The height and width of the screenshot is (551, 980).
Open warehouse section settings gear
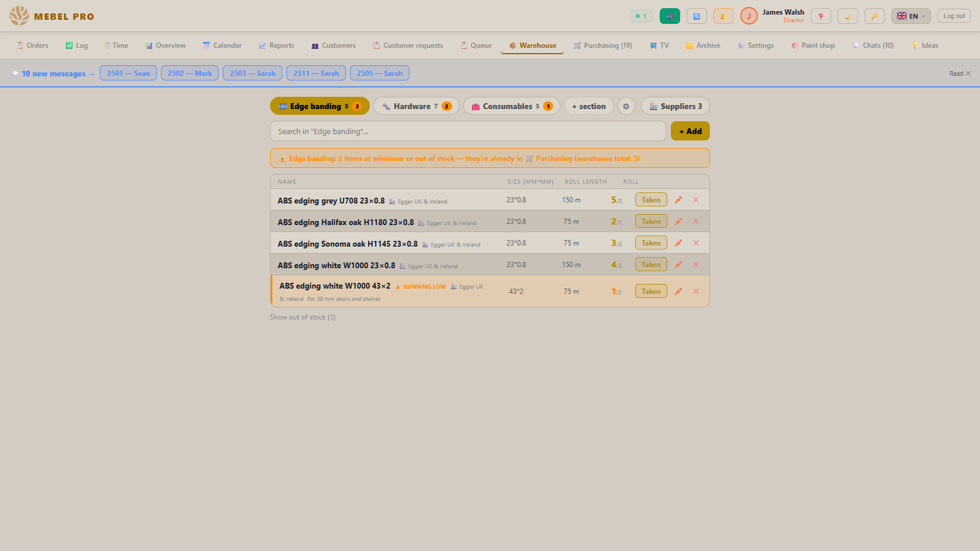pos(626,106)
